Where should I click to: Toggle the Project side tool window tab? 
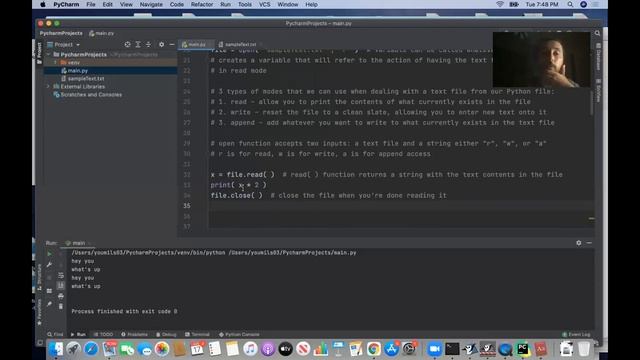pos(39,53)
